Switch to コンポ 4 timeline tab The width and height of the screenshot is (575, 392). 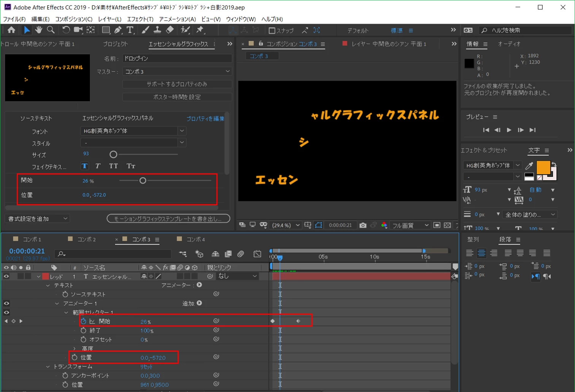tap(195, 239)
